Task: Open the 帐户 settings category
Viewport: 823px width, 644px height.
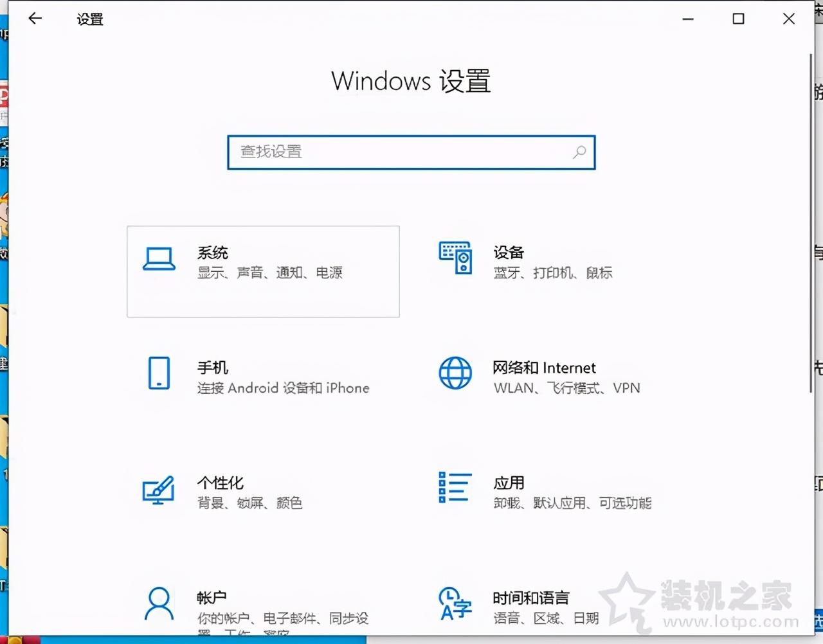Action: (283, 607)
